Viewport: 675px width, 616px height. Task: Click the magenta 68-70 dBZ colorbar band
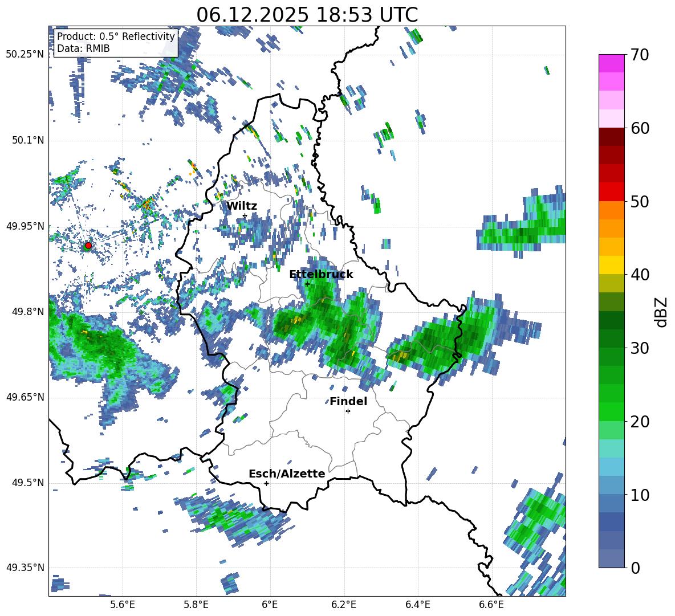[x=611, y=63]
